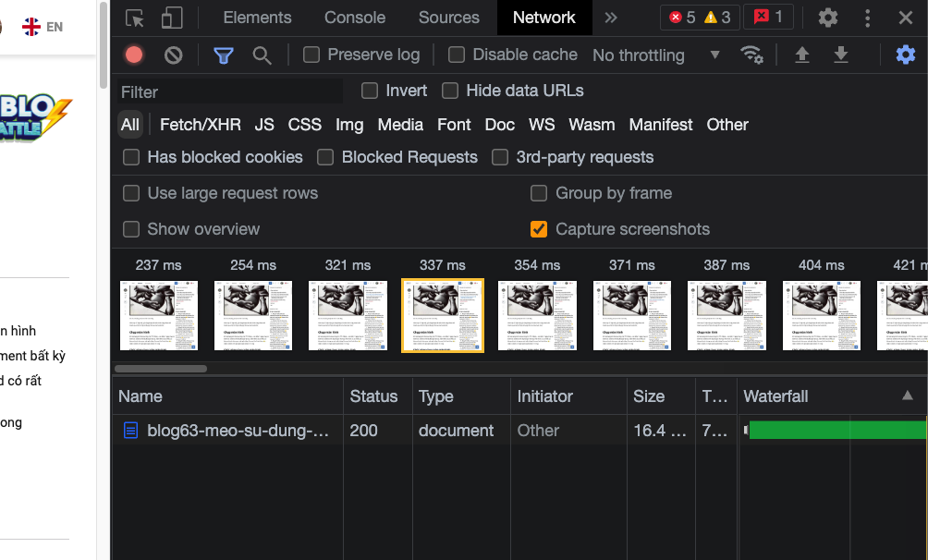Select the Inspect element icon
This screenshot has width=928, height=560.
coord(134,18)
